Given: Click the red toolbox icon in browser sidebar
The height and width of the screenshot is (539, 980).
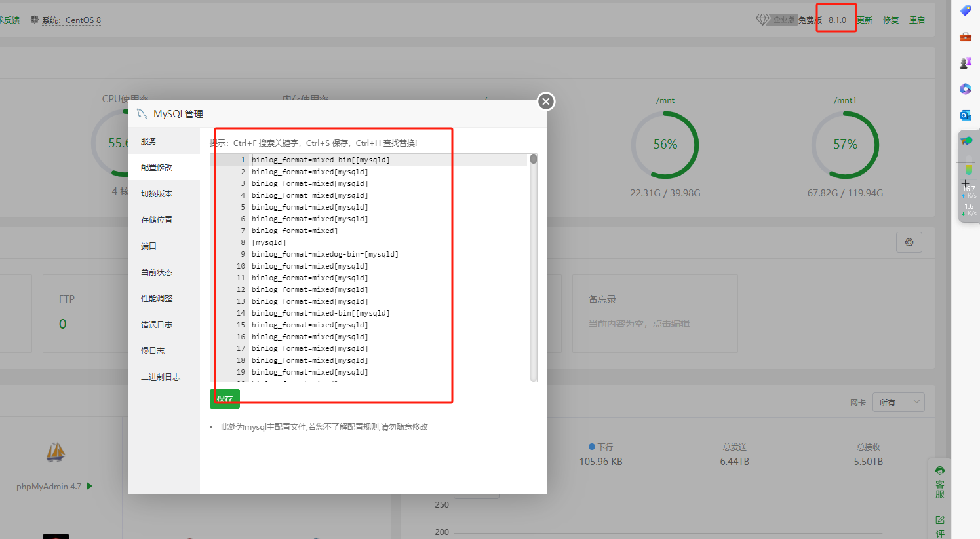Looking at the screenshot, I should click(966, 37).
